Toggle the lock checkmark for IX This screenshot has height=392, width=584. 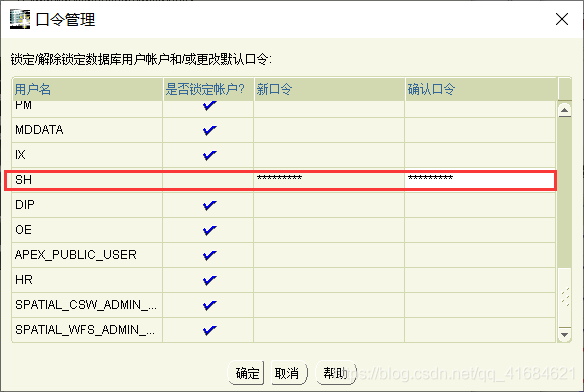209,155
